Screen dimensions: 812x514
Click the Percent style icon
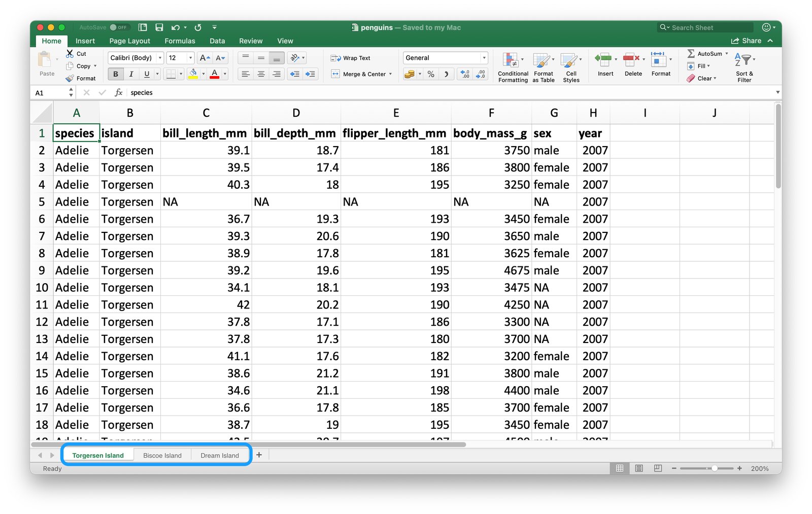coord(431,74)
